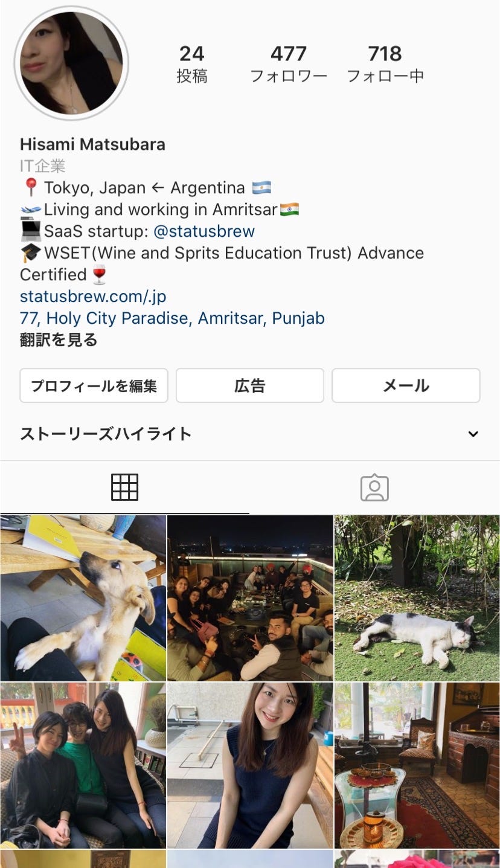Tap the profile picture avatar

click(71, 63)
